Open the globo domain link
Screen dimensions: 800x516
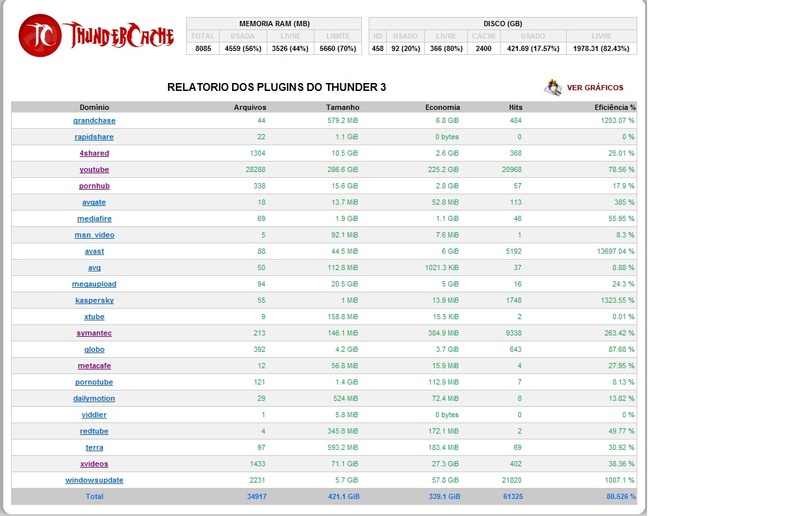94,349
